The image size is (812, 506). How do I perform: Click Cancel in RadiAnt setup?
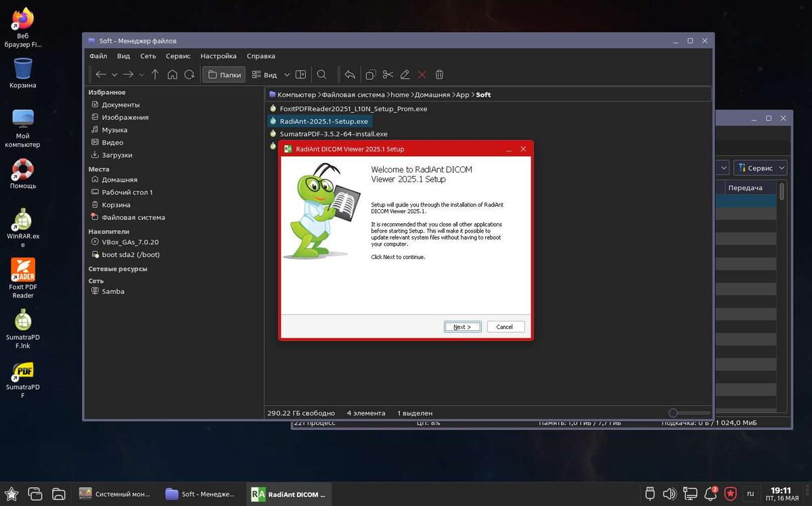tap(505, 327)
